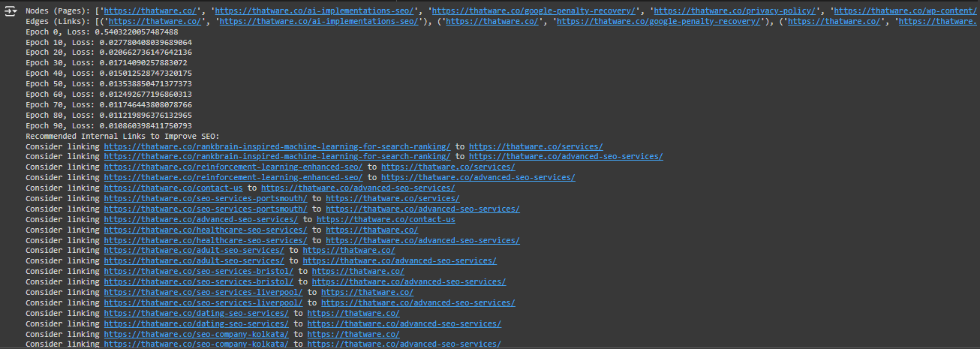Image resolution: width=980 pixels, height=349 pixels.
Task: Click the cell output toggle icon at top left
Action: pos(11,12)
